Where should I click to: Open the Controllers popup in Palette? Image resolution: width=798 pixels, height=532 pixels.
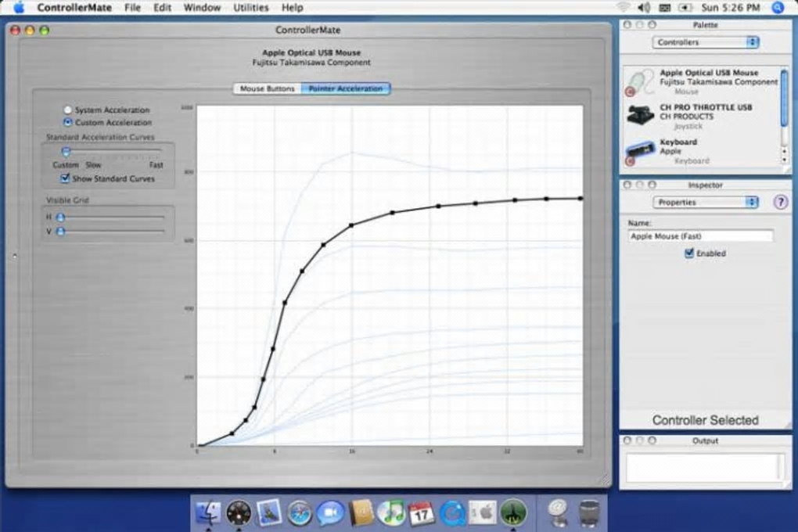pos(706,42)
